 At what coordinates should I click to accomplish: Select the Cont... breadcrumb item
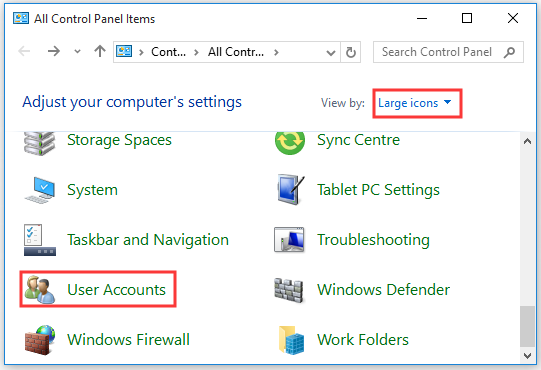pyautogui.click(x=168, y=52)
